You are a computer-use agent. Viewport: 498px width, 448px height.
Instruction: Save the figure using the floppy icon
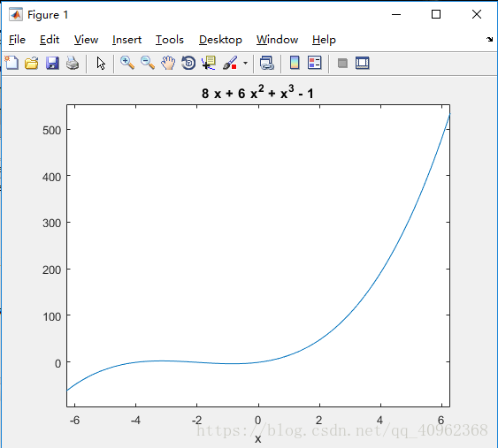(52, 63)
